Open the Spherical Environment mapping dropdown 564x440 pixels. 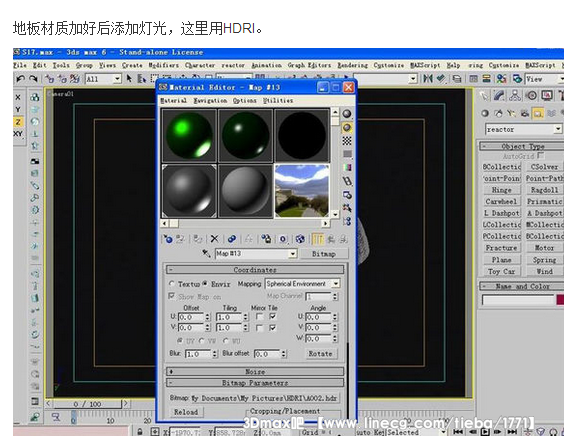pyautogui.click(x=302, y=284)
